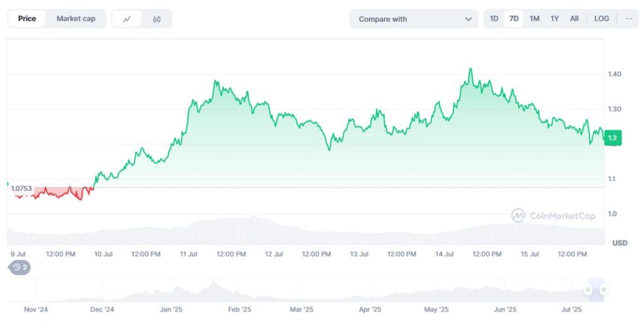644x328 pixels.
Task: Click the 13 Jul date label
Action: tap(359, 254)
